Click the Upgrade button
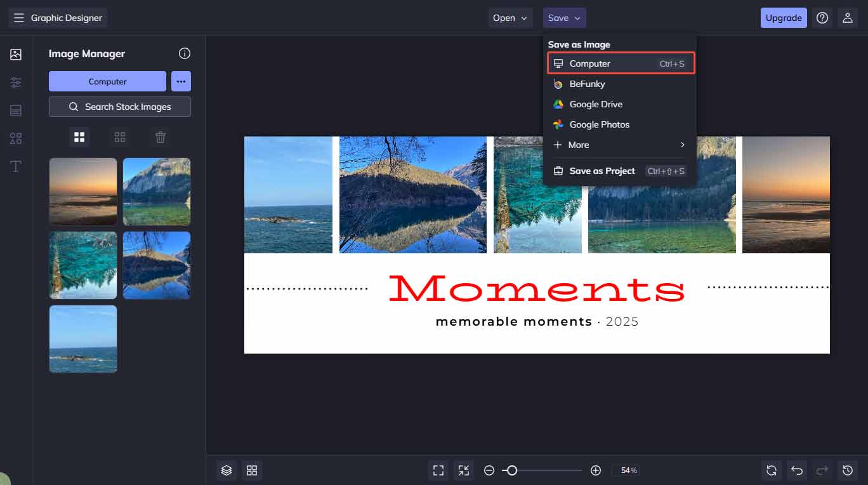The image size is (868, 485). pos(783,18)
